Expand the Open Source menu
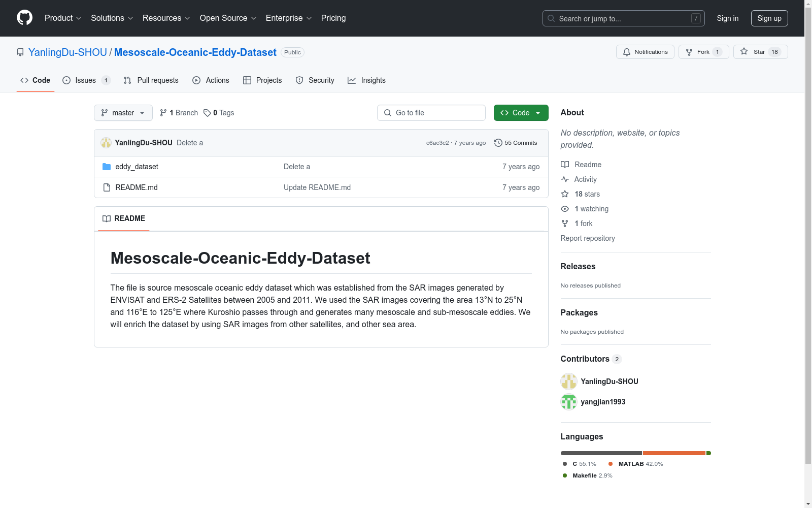 coord(228,18)
